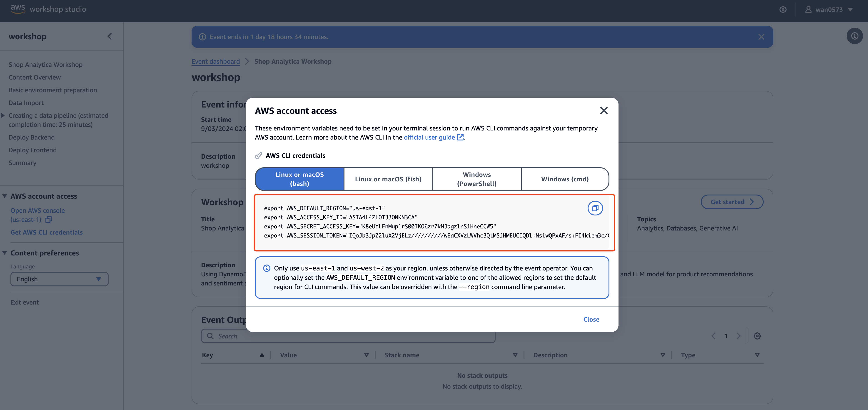The image size is (868, 410).
Task: Click Get AWS CLI credentials link
Action: pos(47,232)
